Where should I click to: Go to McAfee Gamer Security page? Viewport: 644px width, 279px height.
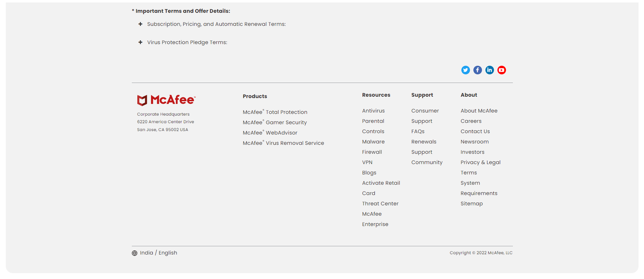click(275, 123)
